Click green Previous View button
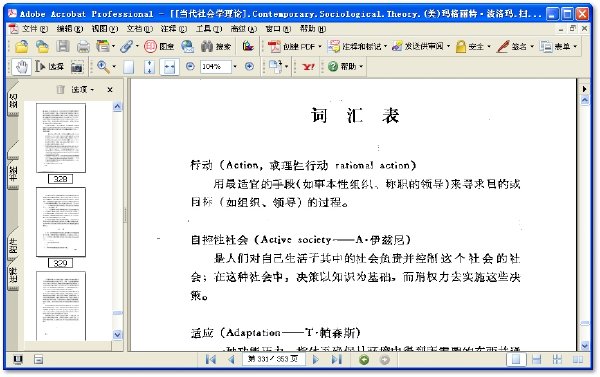600x377 pixels. point(364,359)
